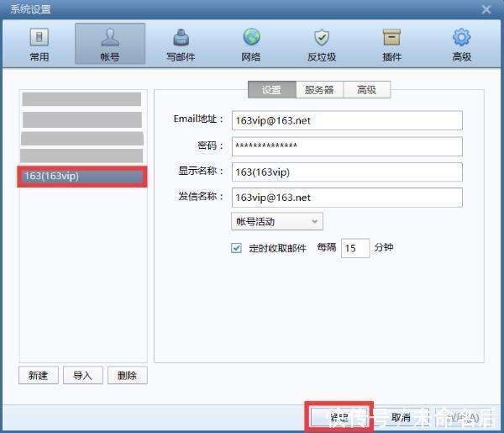The height and width of the screenshot is (433, 504).
Task: Click the 删除 delete button
Action: tap(128, 375)
